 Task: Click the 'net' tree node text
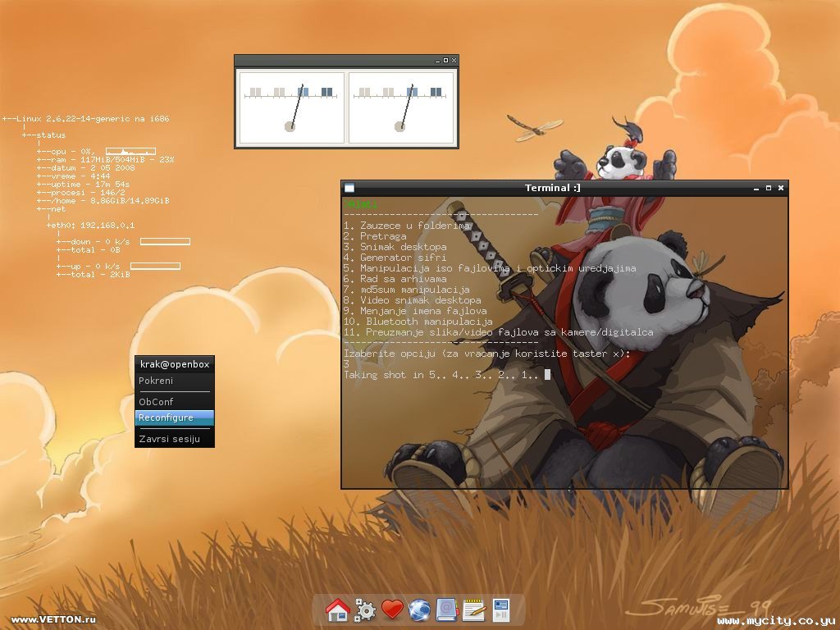(58, 209)
